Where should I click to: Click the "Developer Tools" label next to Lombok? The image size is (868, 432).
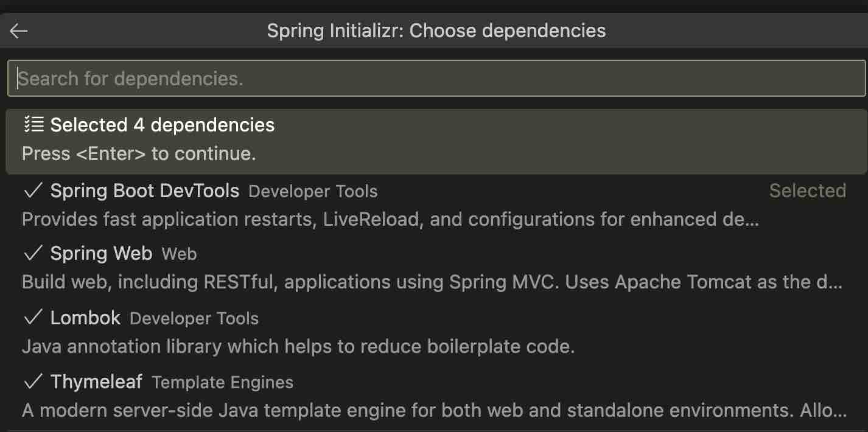coord(194,318)
